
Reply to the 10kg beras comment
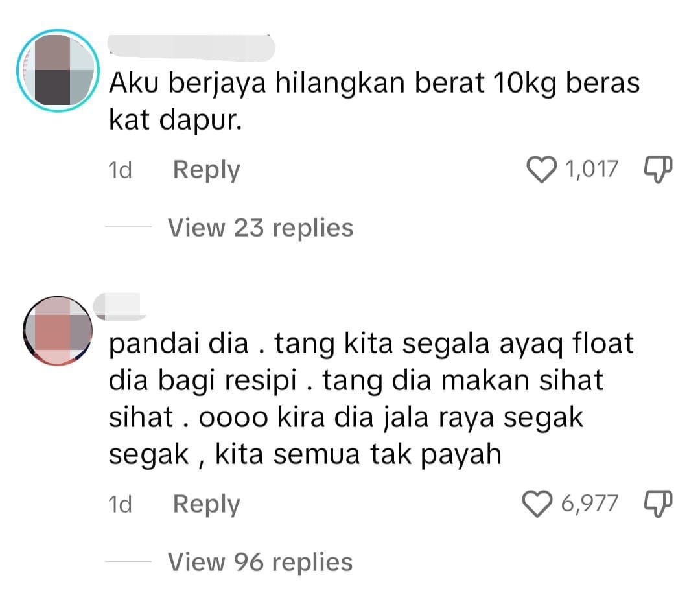206,170
